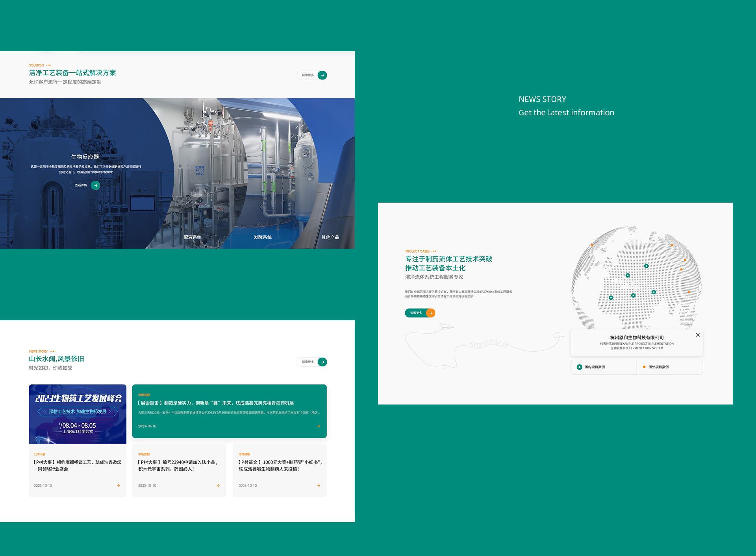Image resolution: width=756 pixels, height=556 pixels.
Task: Open 展会直击 featured news headline
Action: 216,403
